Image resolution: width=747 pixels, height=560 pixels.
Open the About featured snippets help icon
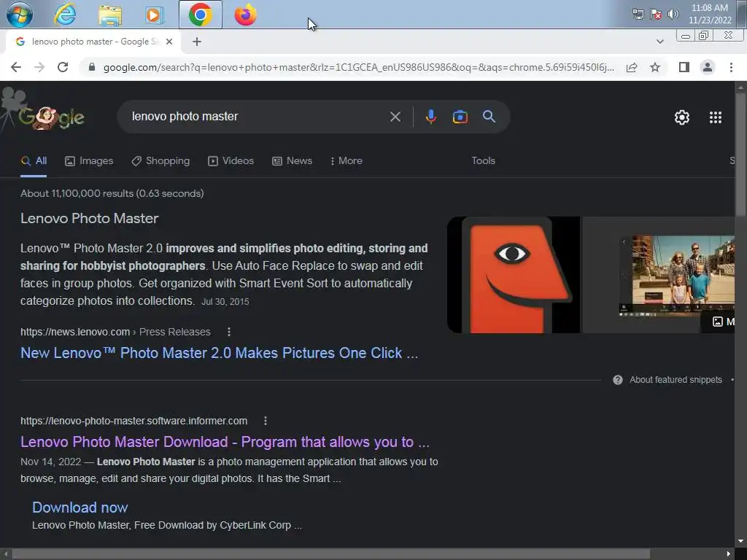[x=617, y=379]
